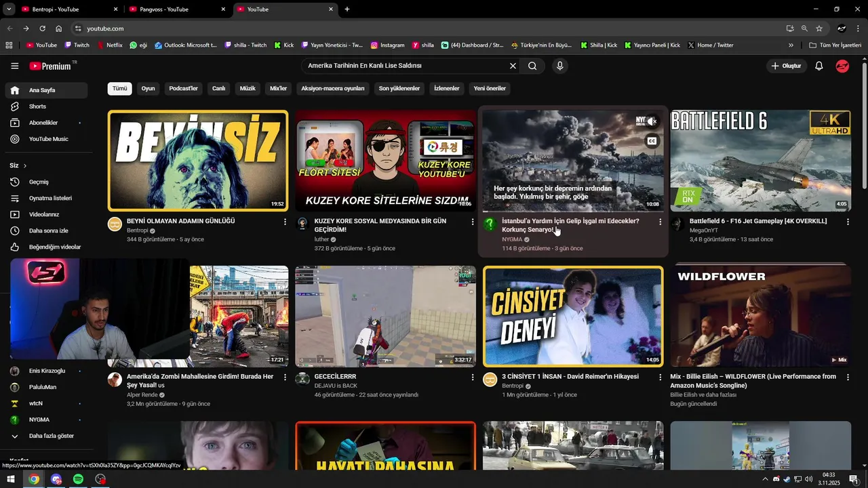Select Aksiyon-macera oyunları chip
Viewport: 868px width, 488px height.
[x=333, y=88]
